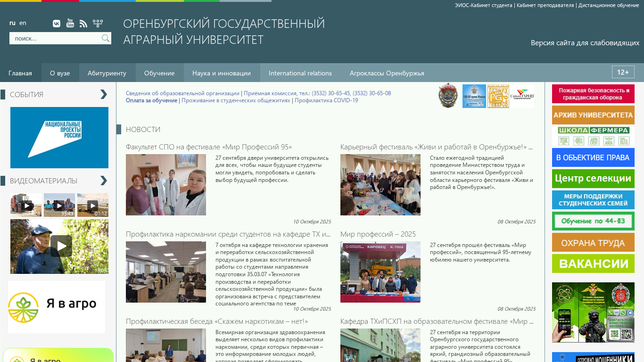Open news headline Мир профессий – 2025
This screenshot has height=362, width=644.
378,234
